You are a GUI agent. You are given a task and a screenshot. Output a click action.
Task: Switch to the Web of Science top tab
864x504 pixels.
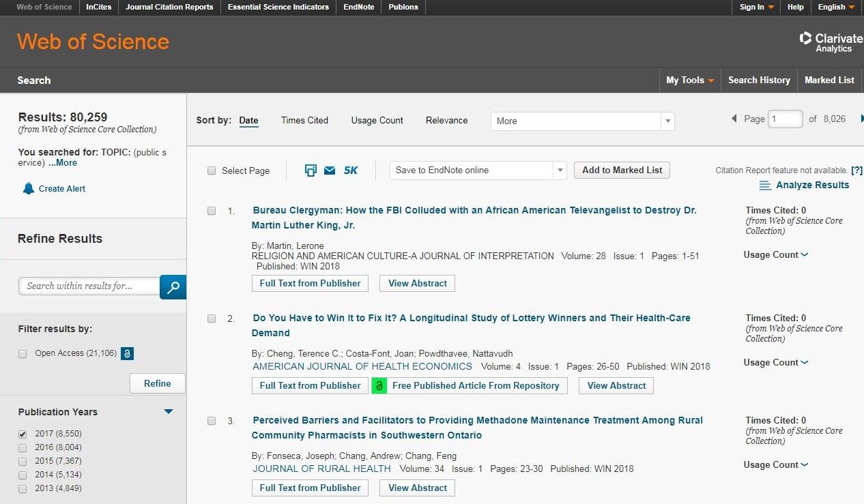pyautogui.click(x=44, y=7)
